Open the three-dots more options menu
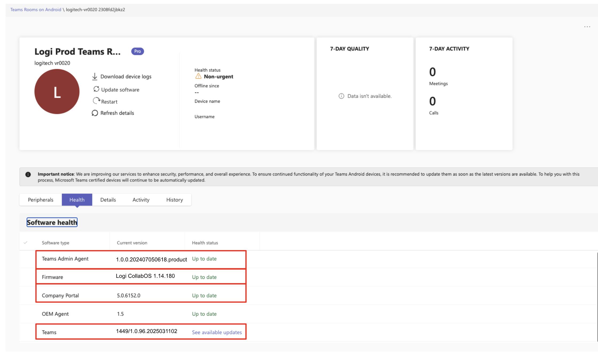Screen dimensions: 598x364 pos(587,27)
